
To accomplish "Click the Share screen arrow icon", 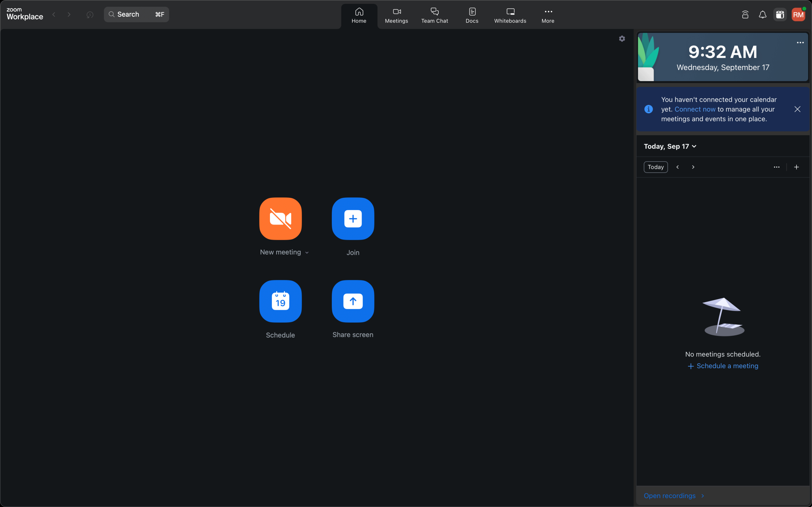I will coord(353,301).
